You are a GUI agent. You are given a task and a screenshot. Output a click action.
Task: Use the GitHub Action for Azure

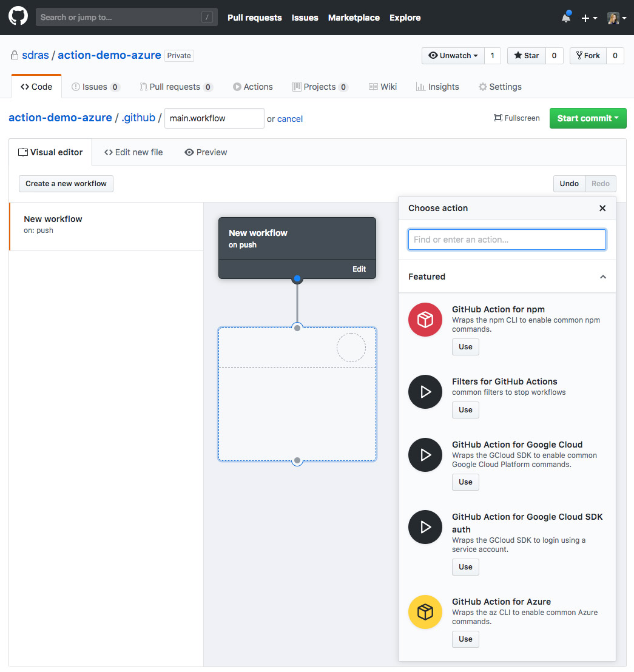click(465, 639)
